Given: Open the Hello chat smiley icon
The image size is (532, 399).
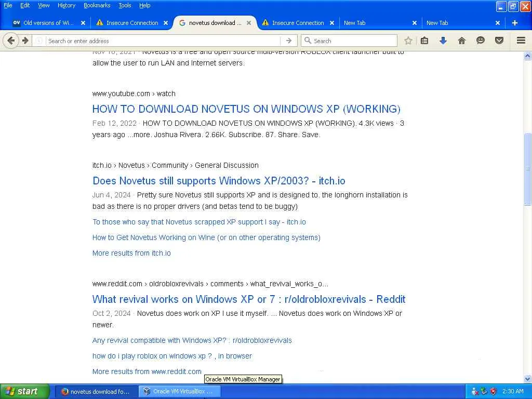Looking at the screenshot, I should click(480, 41).
